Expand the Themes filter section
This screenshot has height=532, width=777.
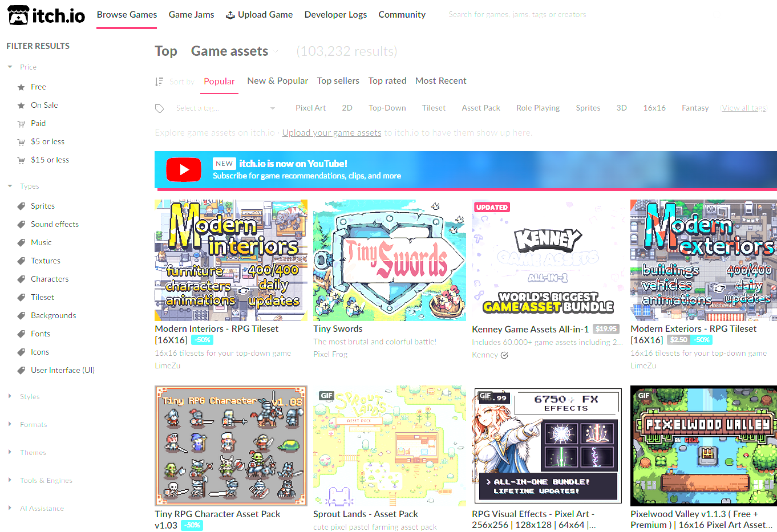click(x=10, y=452)
